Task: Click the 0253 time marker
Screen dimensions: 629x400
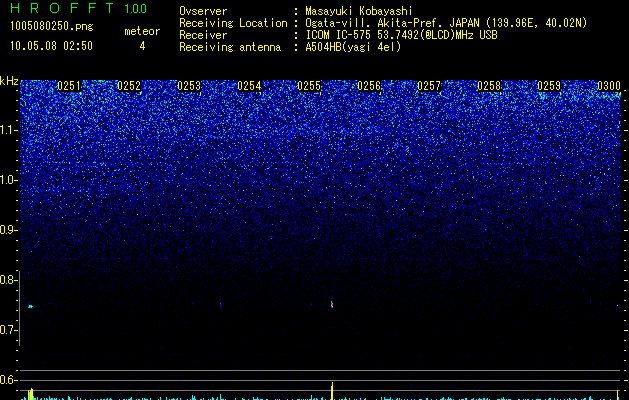Action: tap(189, 86)
